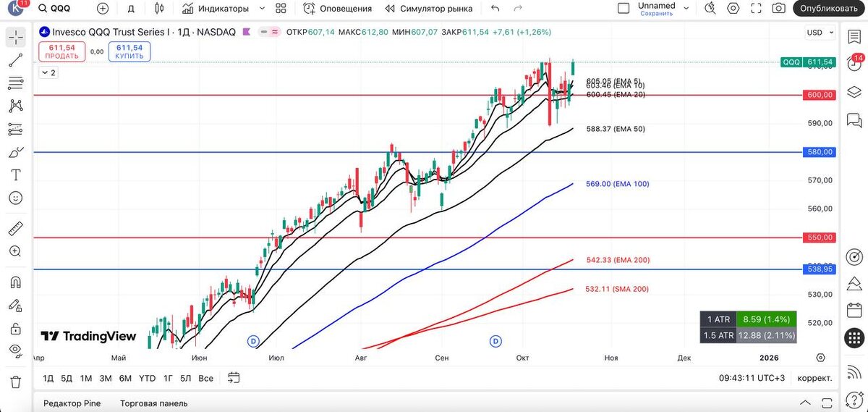Open the chats panel icon
Image resolution: width=868 pixels, height=412 pixels.
(854, 119)
